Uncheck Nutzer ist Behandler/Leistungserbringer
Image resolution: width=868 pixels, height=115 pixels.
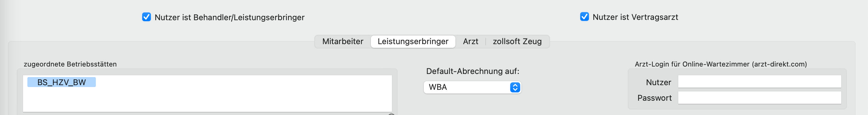pyautogui.click(x=147, y=17)
